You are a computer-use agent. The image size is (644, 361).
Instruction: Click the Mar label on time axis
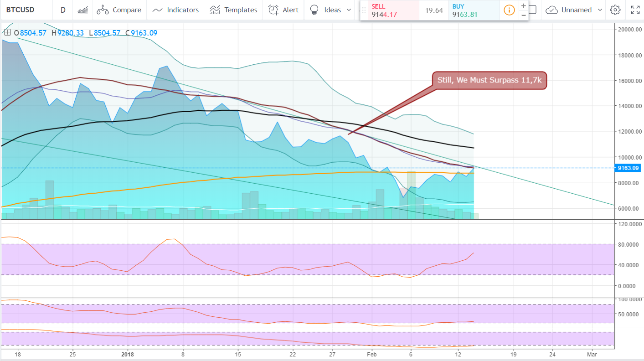point(592,354)
